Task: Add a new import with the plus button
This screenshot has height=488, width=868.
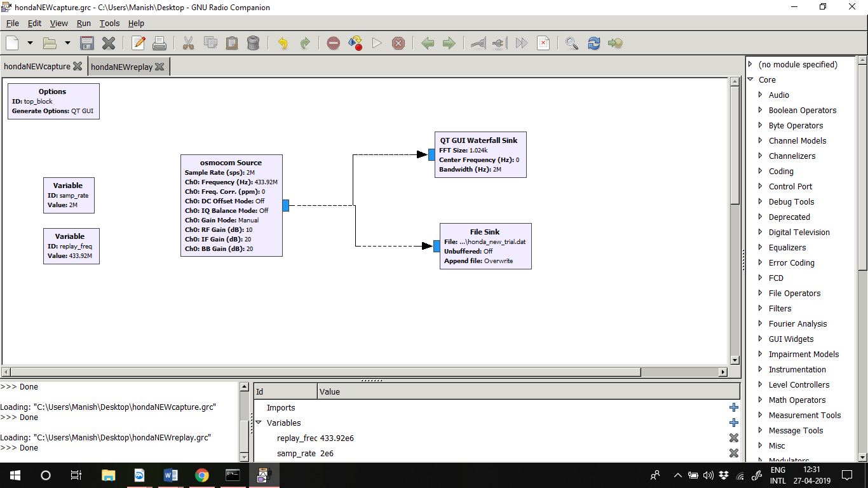Action: point(734,407)
